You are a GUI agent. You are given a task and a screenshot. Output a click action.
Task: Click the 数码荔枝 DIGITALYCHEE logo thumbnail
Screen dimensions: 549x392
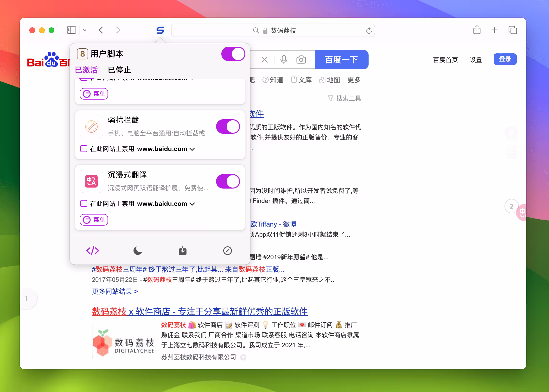123,342
